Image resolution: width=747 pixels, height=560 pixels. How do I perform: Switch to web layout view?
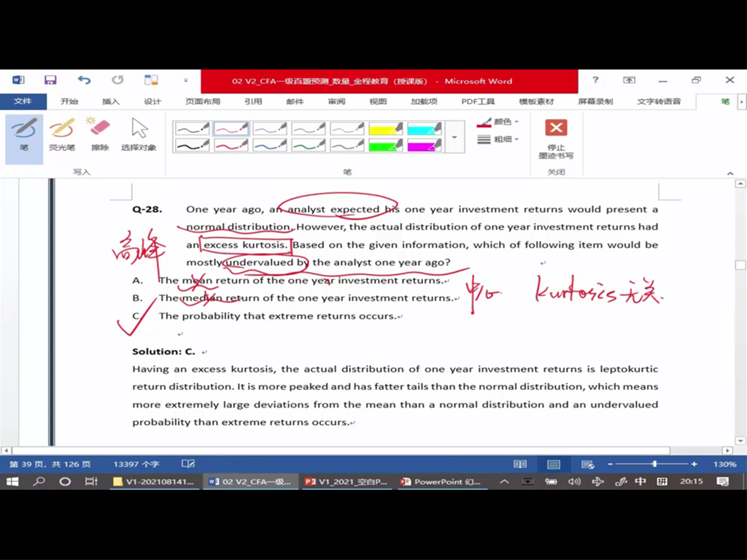(x=587, y=464)
